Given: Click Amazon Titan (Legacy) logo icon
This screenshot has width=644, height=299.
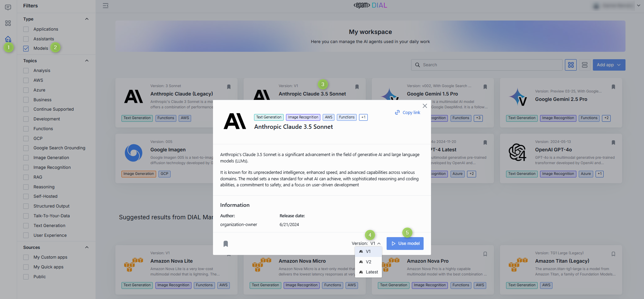Looking at the screenshot, I should pos(518,264).
